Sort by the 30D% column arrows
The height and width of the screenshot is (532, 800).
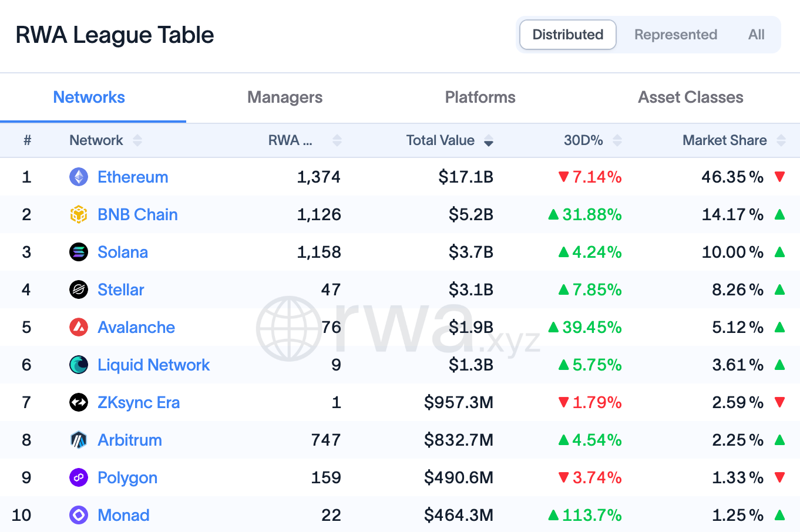coord(617,140)
